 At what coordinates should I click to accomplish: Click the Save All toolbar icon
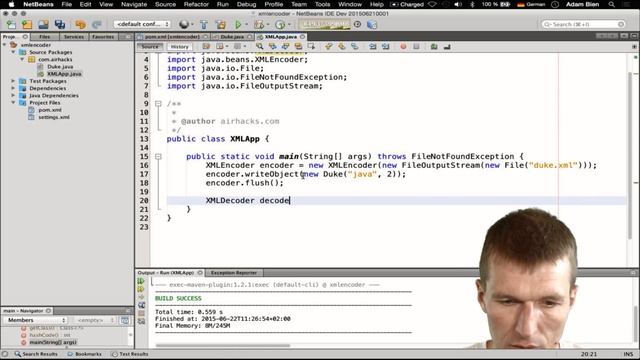(x=60, y=24)
